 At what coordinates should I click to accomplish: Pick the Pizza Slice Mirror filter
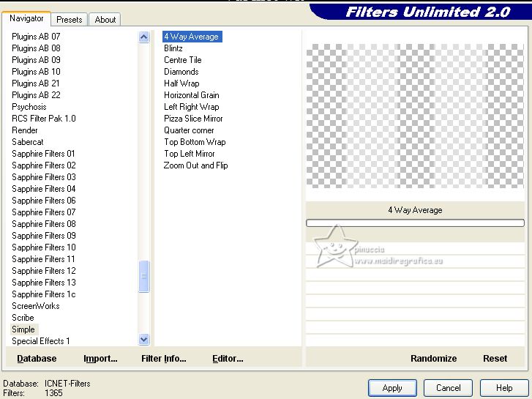pyautogui.click(x=193, y=119)
